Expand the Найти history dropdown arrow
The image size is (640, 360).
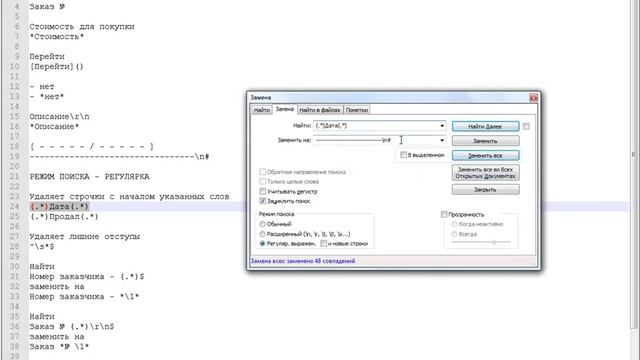tap(442, 126)
